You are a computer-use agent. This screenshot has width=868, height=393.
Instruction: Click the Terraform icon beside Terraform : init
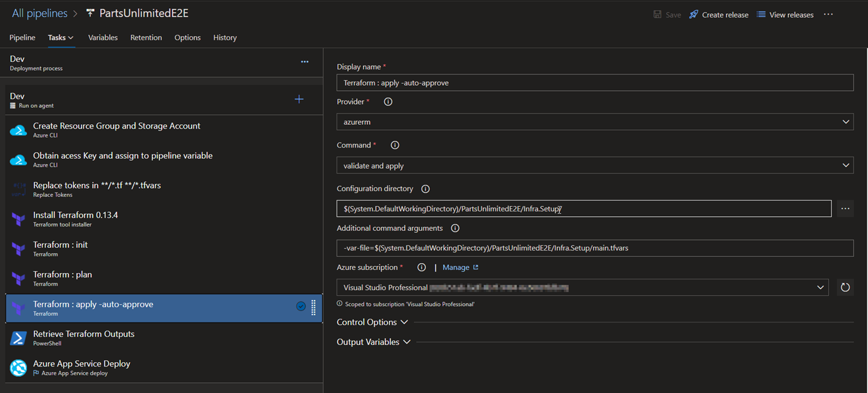pos(18,249)
